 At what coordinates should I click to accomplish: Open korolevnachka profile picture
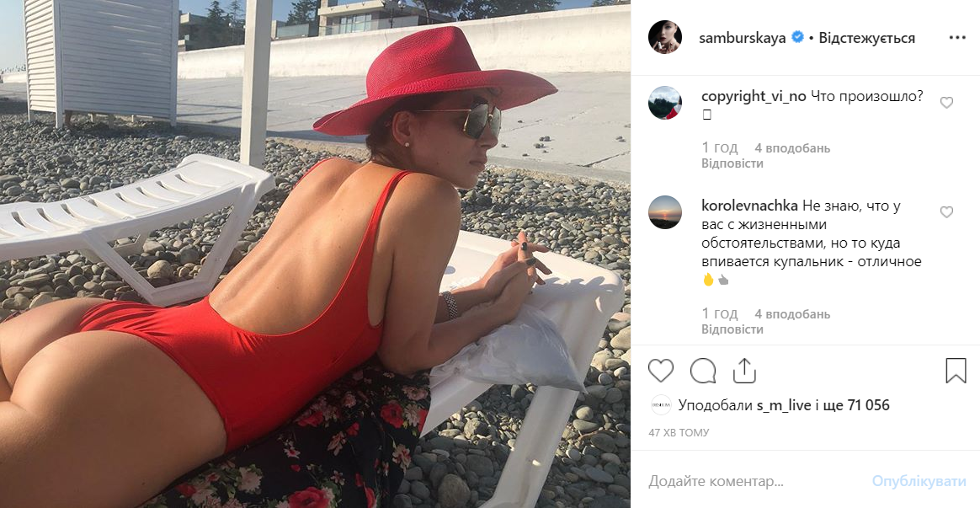pos(664,212)
